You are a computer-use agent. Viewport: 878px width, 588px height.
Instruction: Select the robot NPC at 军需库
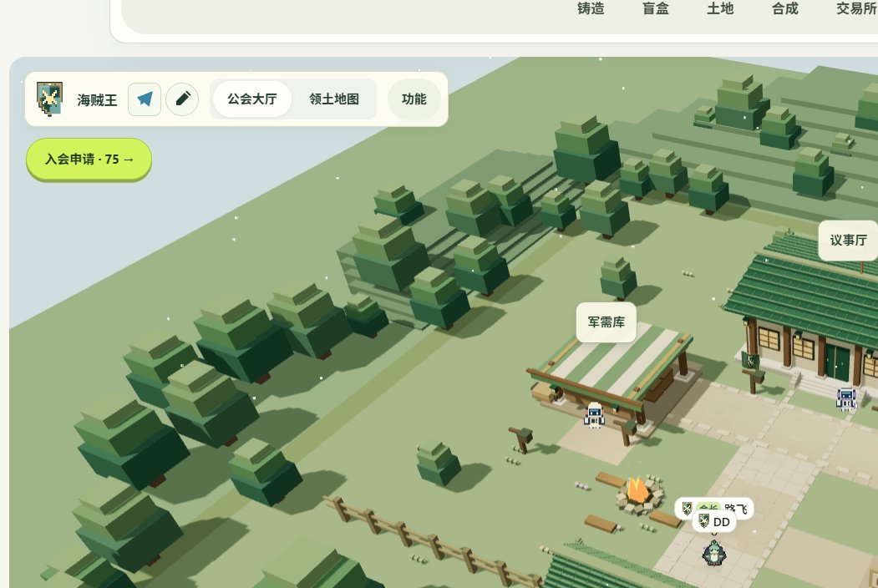tap(594, 415)
